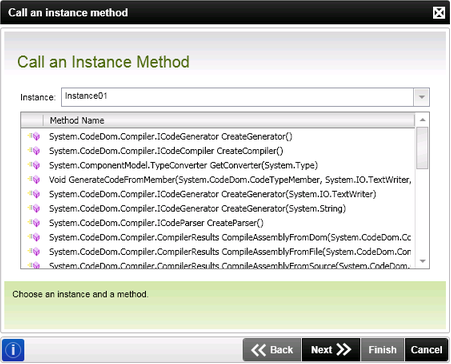Open the Instance dropdown arrow

tap(421, 97)
